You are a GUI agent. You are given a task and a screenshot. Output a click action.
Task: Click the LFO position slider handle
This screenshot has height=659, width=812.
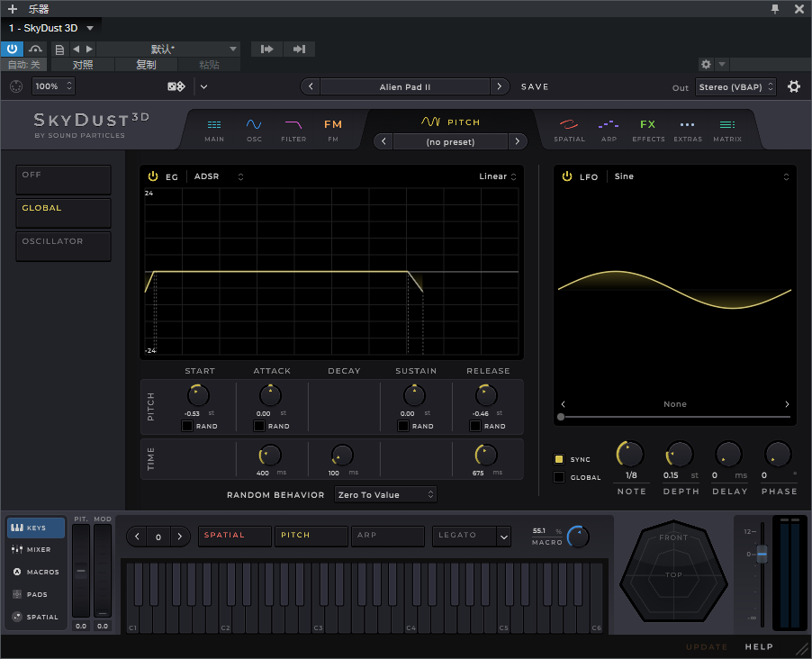pos(561,417)
